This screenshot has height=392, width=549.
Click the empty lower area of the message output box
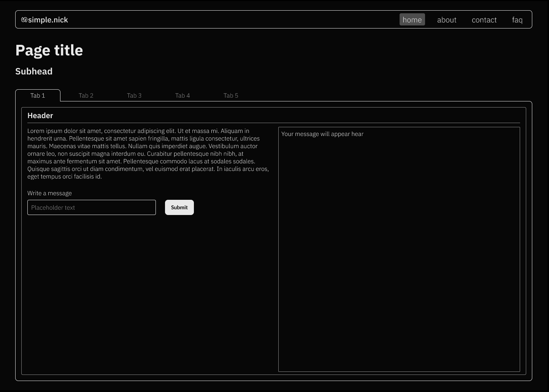click(x=399, y=285)
